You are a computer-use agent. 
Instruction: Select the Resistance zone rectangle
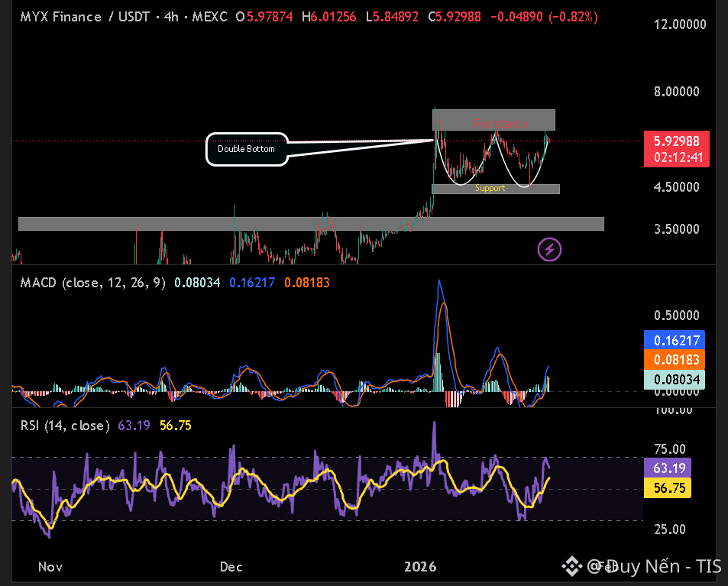point(493,120)
